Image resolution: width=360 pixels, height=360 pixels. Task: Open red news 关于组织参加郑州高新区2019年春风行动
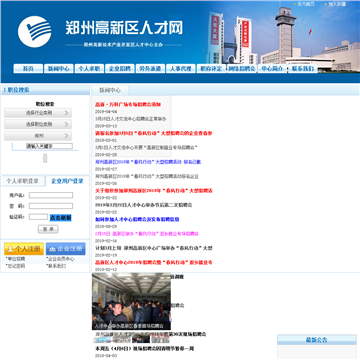tap(154, 191)
